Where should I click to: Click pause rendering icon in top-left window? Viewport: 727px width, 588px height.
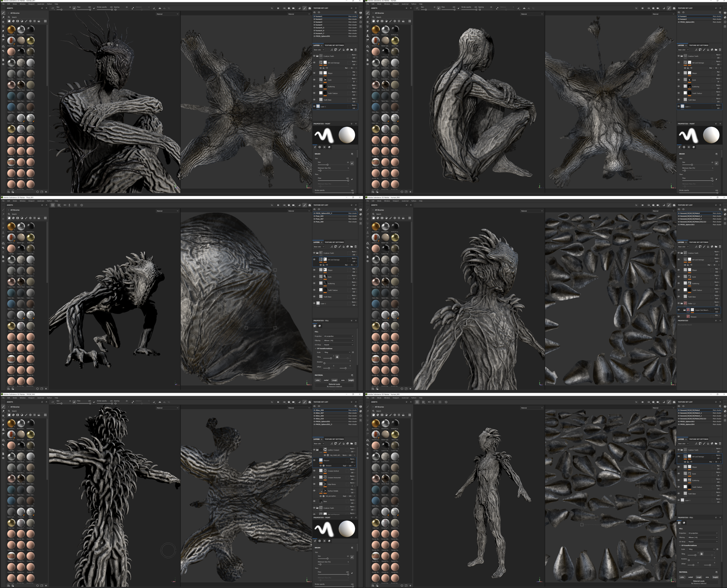tap(278, 8)
